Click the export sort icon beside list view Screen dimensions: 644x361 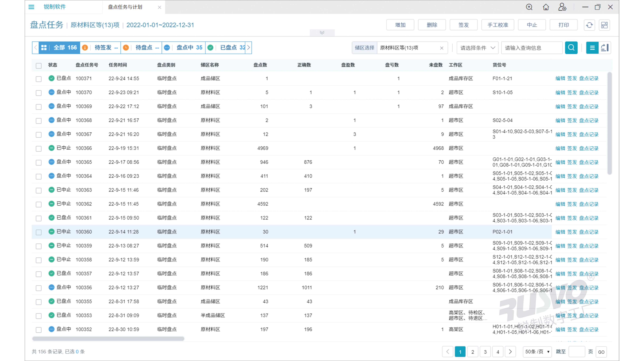605,48
